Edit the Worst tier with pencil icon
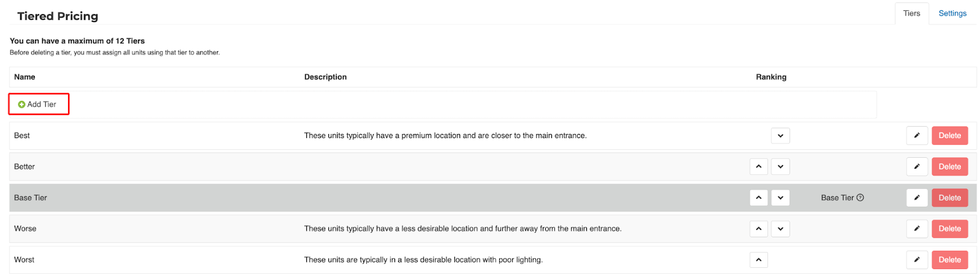The width and height of the screenshot is (980, 274). coord(916,260)
